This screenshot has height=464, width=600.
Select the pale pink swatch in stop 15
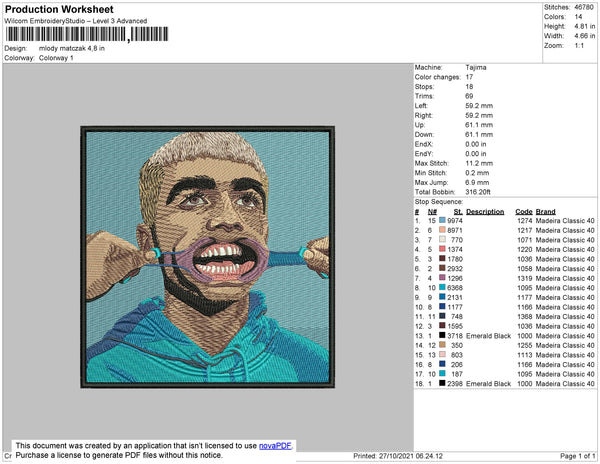point(442,355)
